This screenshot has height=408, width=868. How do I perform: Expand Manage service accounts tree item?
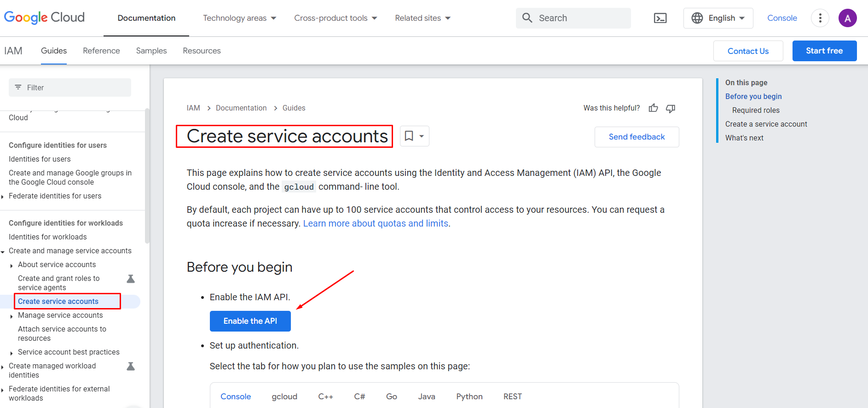pyautogui.click(x=12, y=316)
